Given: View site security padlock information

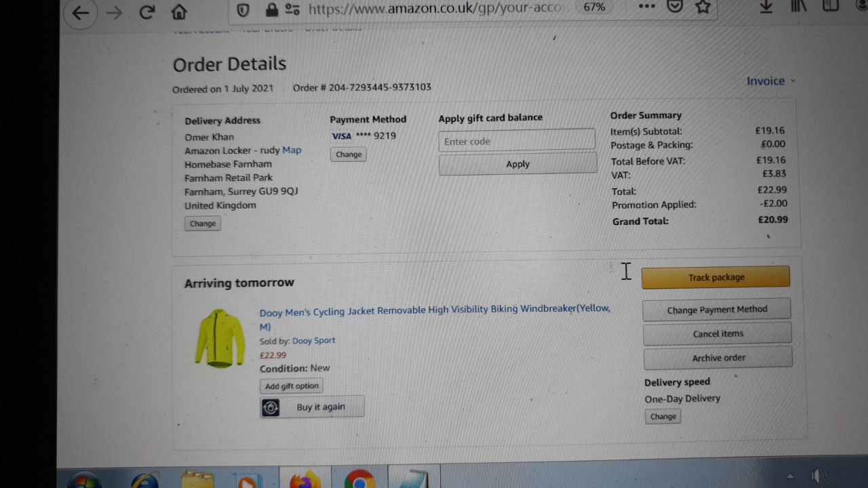Looking at the screenshot, I should point(272,9).
